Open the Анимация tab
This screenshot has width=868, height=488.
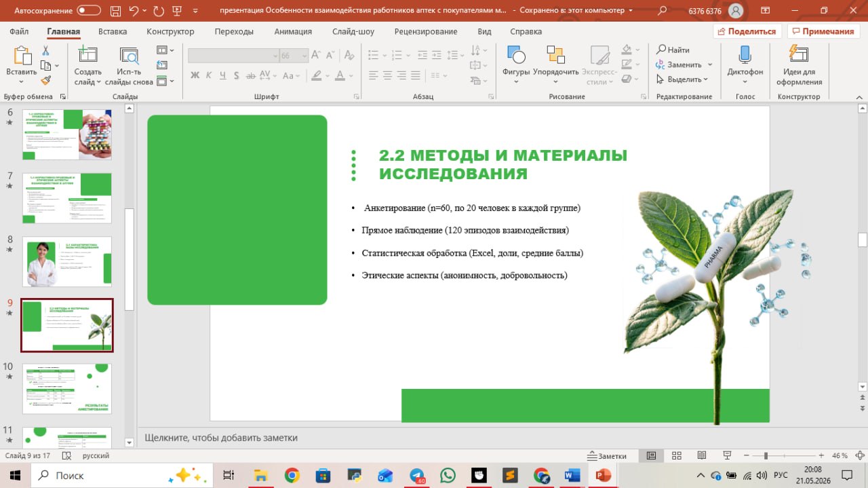click(293, 31)
